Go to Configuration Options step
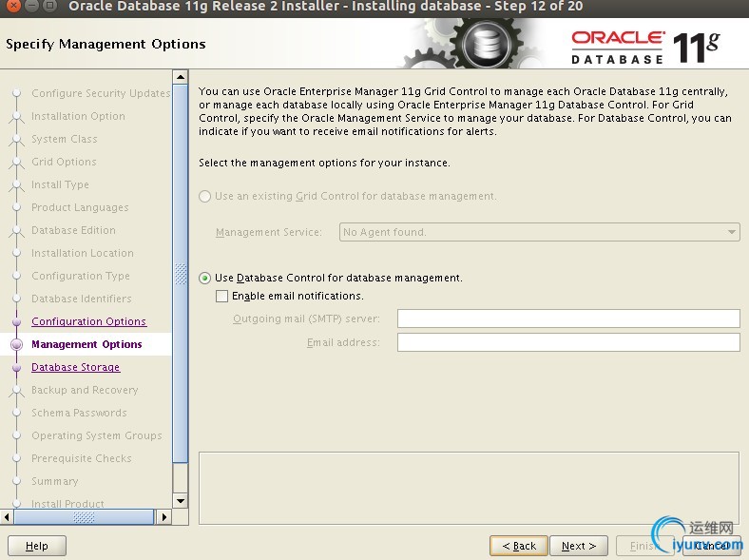This screenshot has height=560, width=749. 88,321
